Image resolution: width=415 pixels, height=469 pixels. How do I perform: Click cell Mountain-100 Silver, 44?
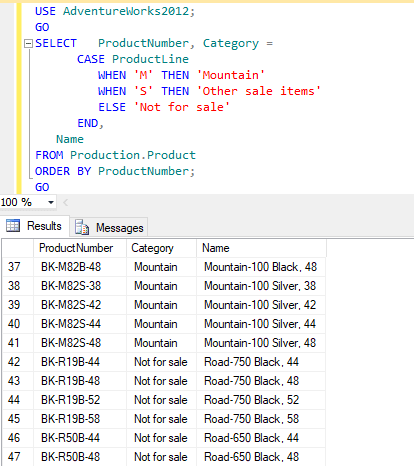pyautogui.click(x=261, y=324)
